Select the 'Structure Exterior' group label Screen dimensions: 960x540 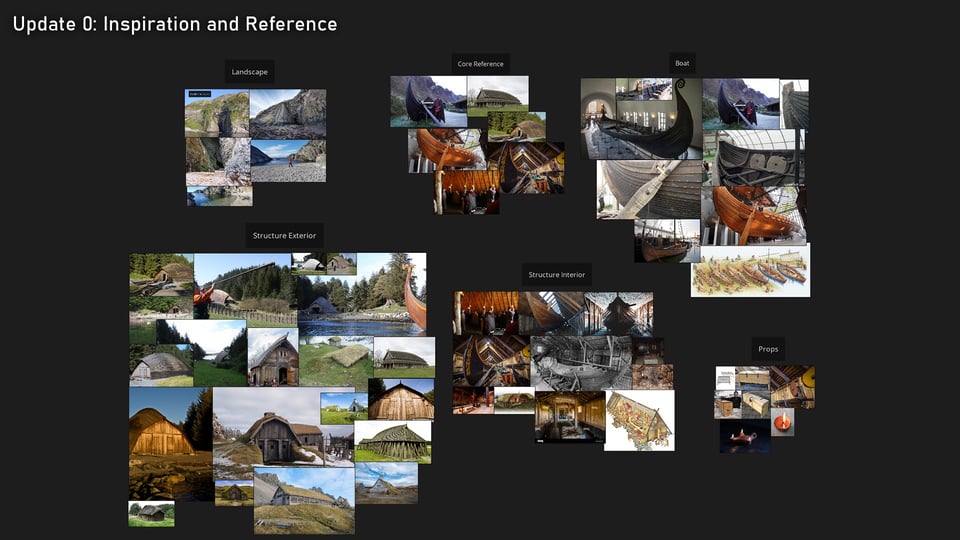284,235
